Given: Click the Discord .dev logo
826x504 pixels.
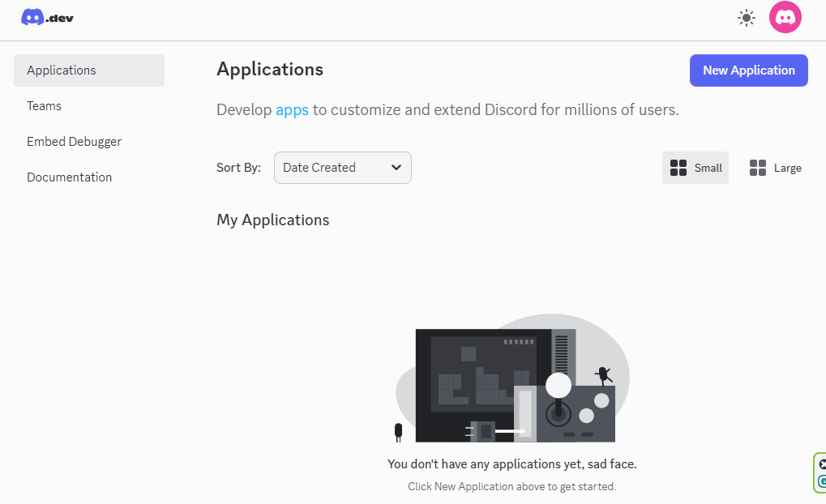Looking at the screenshot, I should (48, 17).
